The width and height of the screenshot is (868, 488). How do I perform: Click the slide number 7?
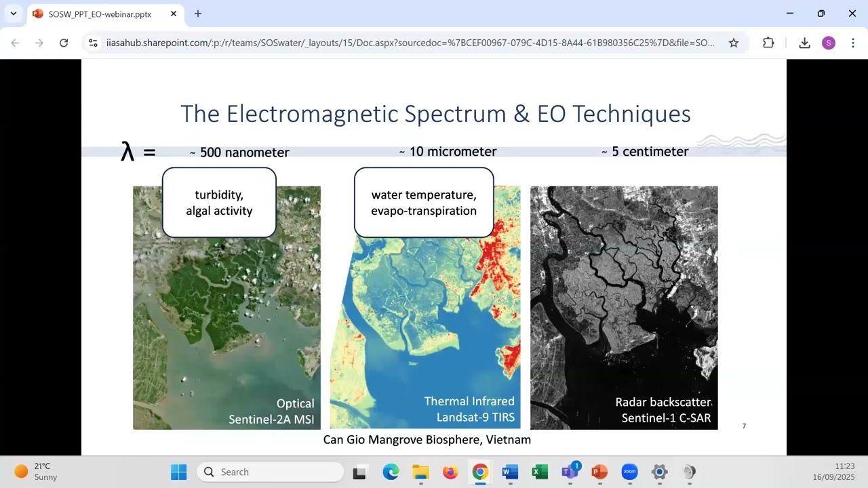(744, 426)
